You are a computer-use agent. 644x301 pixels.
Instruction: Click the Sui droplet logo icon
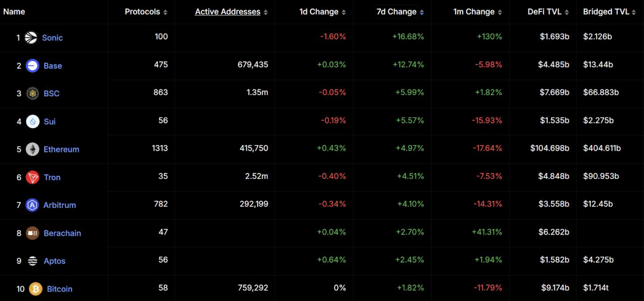33,121
